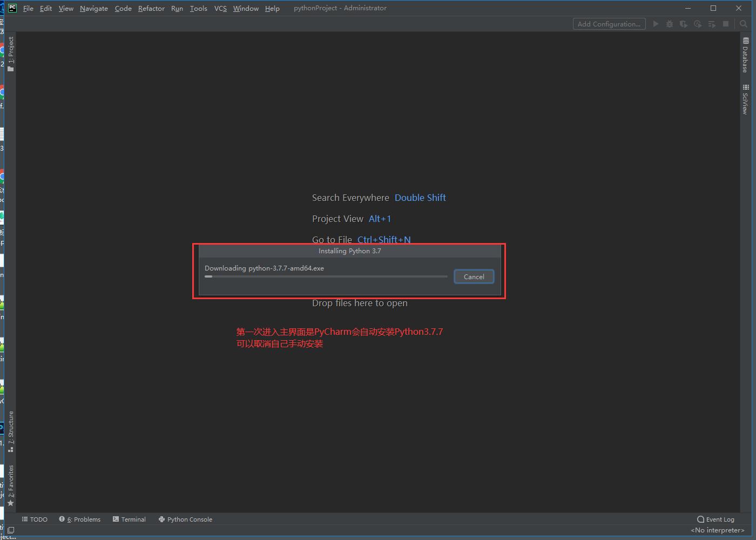
Task: Click the Profile run icon
Action: point(698,24)
